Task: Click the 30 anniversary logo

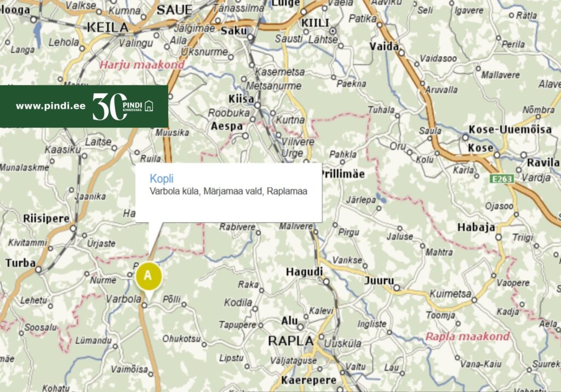Action: click(110, 106)
